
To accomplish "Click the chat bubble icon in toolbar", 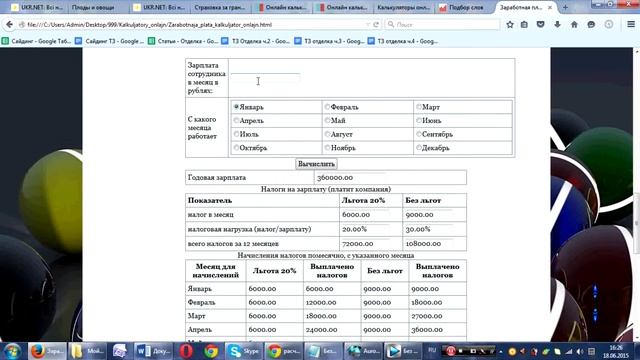I will point(591,25).
